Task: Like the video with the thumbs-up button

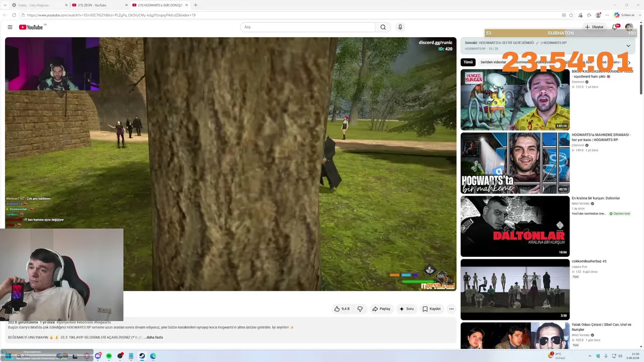Action: (342, 309)
